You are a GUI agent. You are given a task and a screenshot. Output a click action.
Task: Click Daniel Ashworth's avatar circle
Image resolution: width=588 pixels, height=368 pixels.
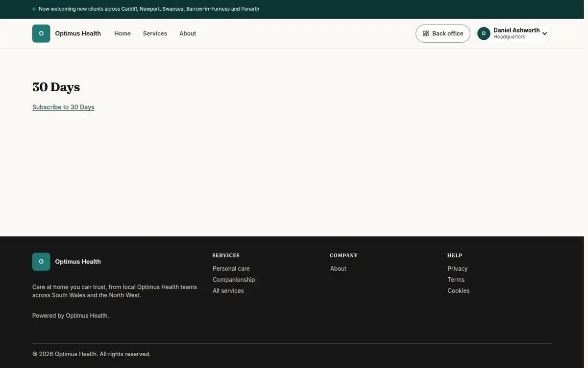tap(484, 33)
